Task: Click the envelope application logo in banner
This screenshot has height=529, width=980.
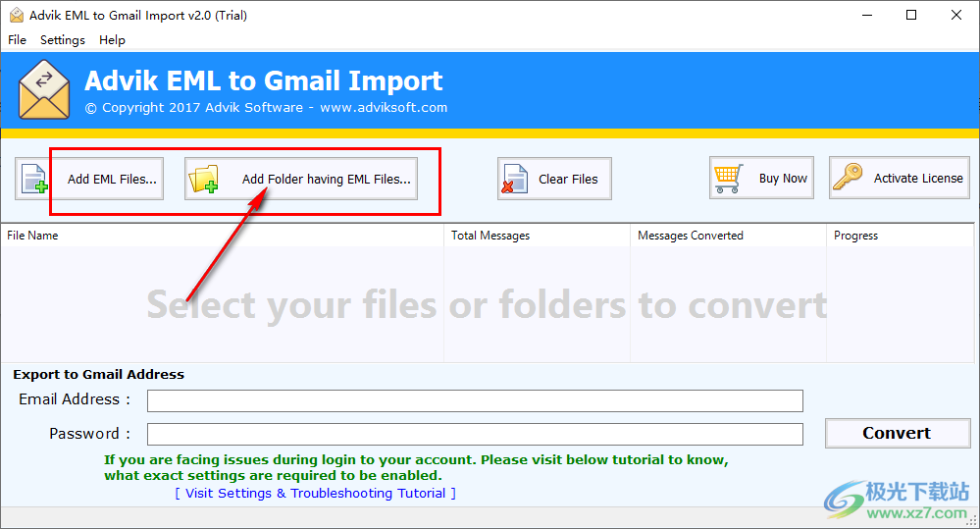Action: [x=44, y=89]
